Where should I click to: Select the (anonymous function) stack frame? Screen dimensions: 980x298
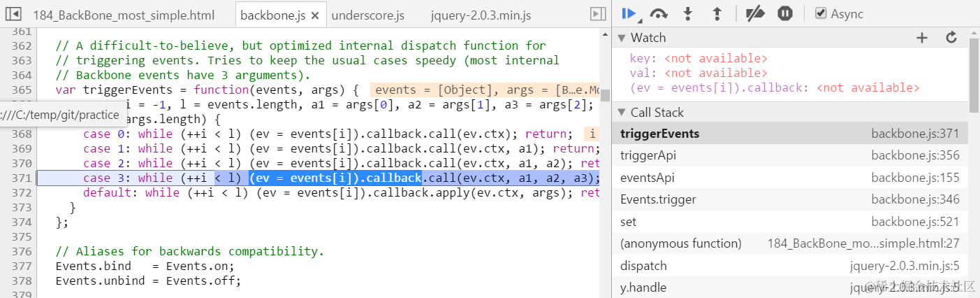(790, 243)
